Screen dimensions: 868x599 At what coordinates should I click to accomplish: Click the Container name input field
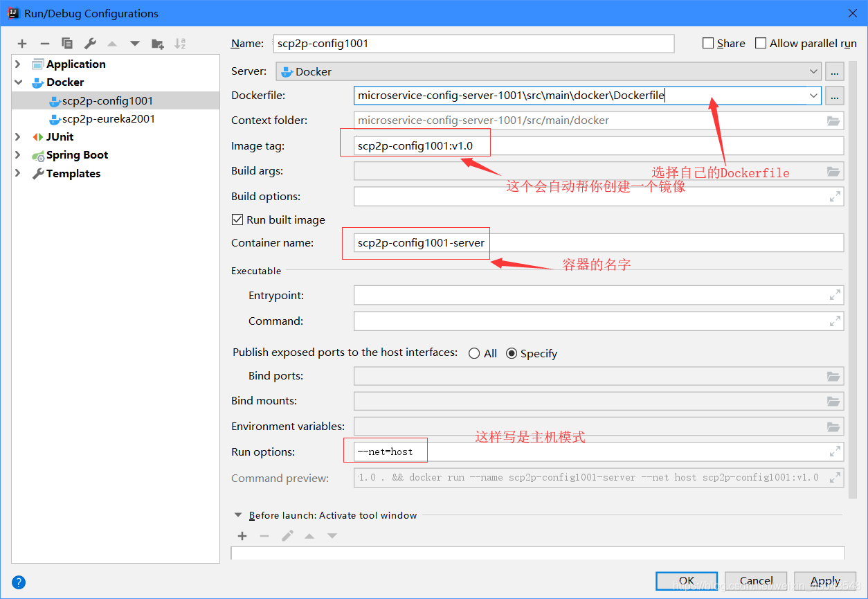[x=599, y=243]
